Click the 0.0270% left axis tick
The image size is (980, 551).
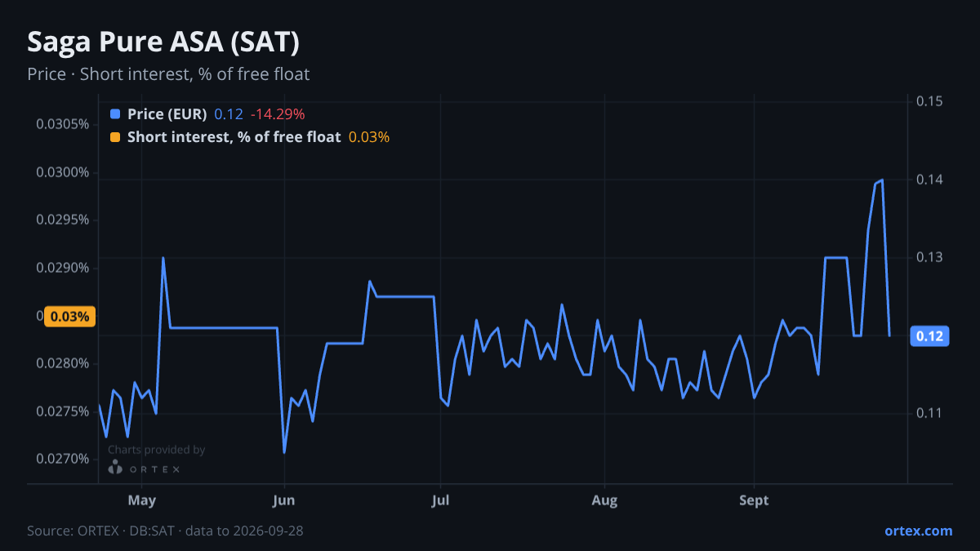tap(63, 459)
